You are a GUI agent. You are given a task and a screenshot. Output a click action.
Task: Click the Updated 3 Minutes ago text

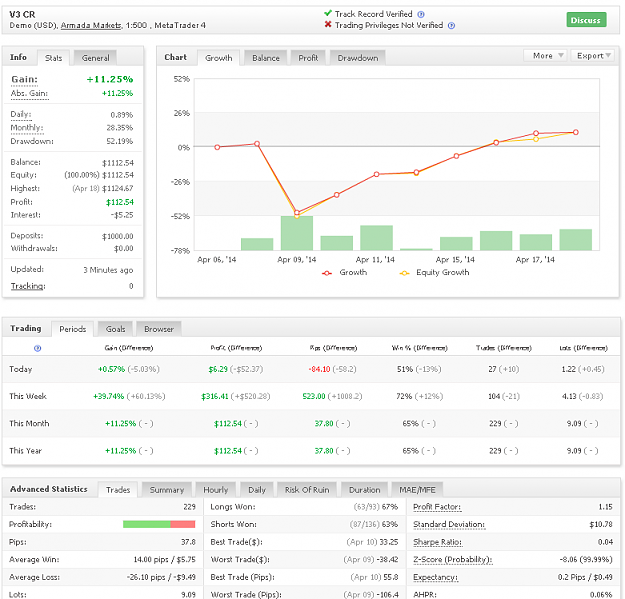coord(108,270)
